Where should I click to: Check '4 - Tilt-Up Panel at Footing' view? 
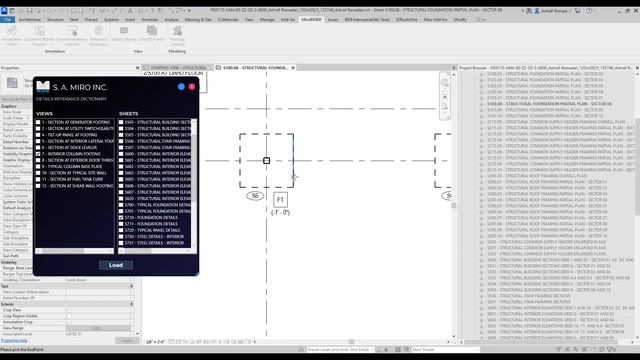[38, 135]
